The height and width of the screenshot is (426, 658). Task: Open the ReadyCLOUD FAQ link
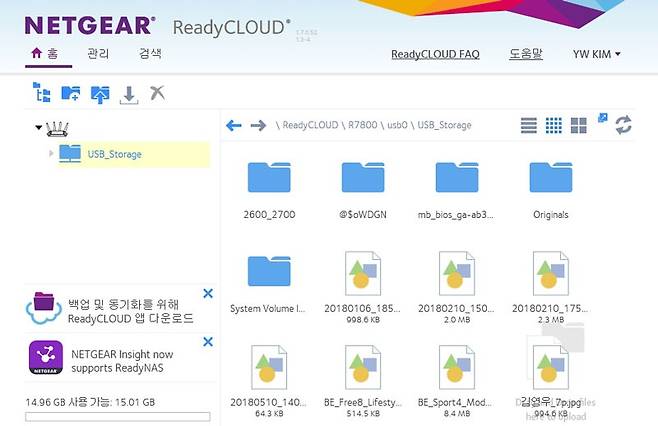tap(435, 54)
